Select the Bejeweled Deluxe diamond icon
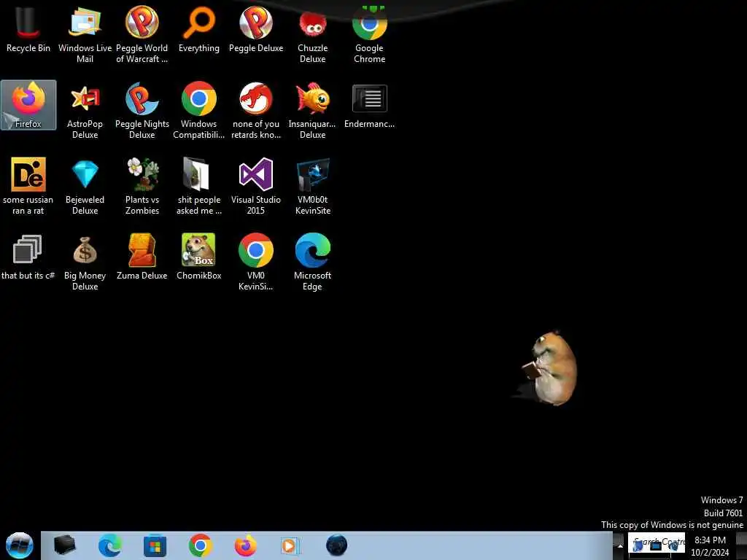 click(85, 186)
